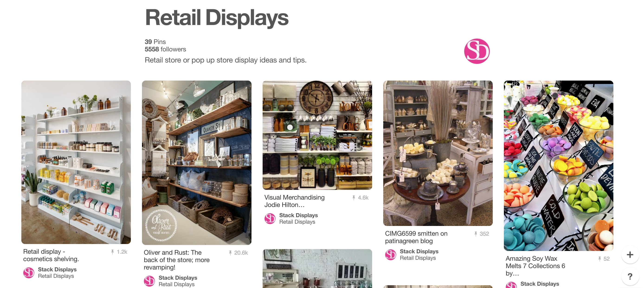This screenshot has height=288, width=644.
Task: Click the pin icon beside 52
Action: [x=599, y=259]
